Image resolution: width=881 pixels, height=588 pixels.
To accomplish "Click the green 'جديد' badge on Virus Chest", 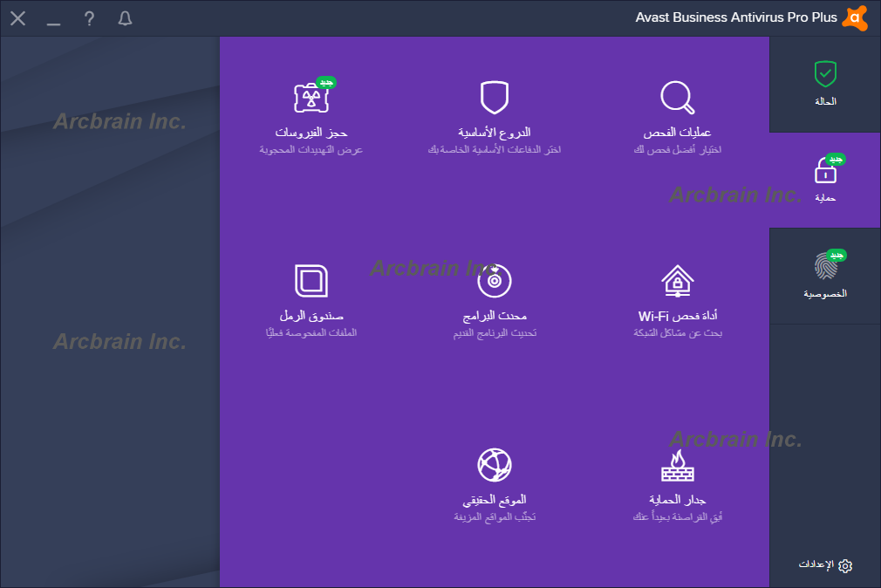I will tap(326, 83).
